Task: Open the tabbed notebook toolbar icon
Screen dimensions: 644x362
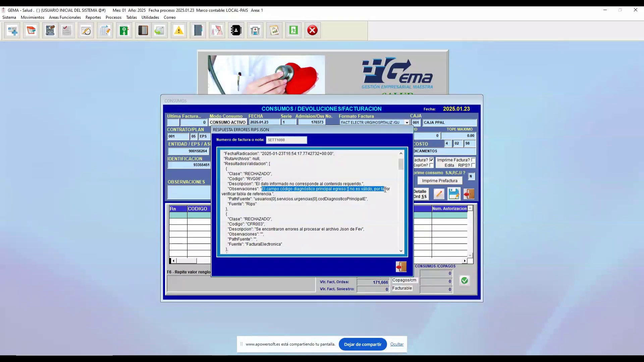Action: (x=198, y=31)
